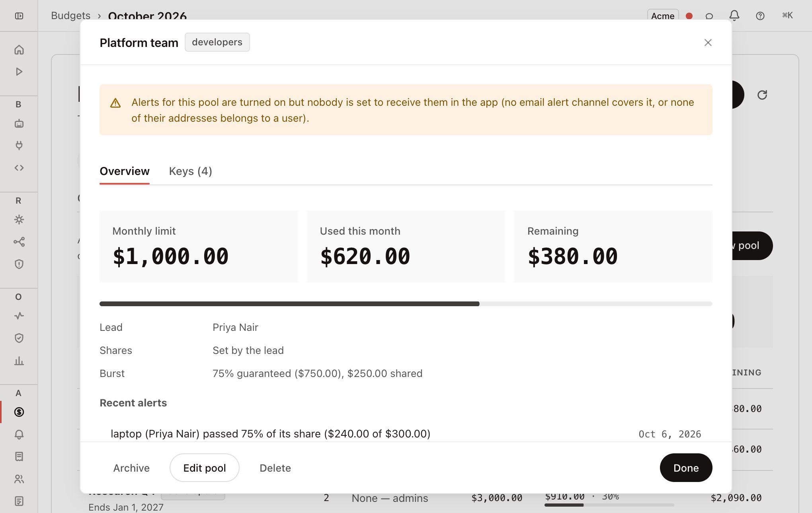Viewport: 812px width, 513px height.
Task: Open the robot agents icon in sidebar
Action: [19, 124]
